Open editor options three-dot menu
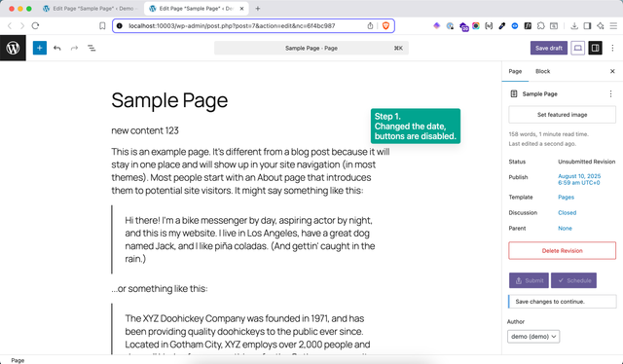Image resolution: width=623 pixels, height=364 pixels. [x=612, y=48]
